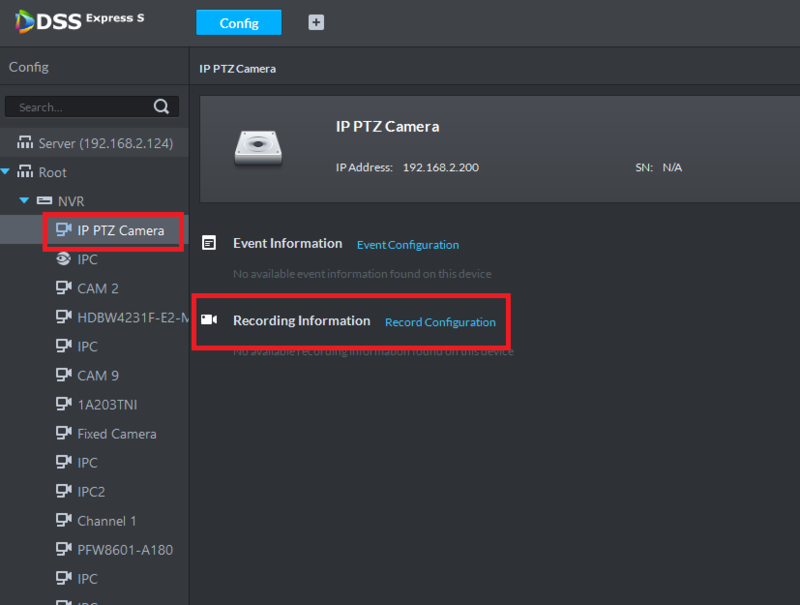Select NVR in device tree
The height and width of the screenshot is (605, 800).
coord(71,201)
